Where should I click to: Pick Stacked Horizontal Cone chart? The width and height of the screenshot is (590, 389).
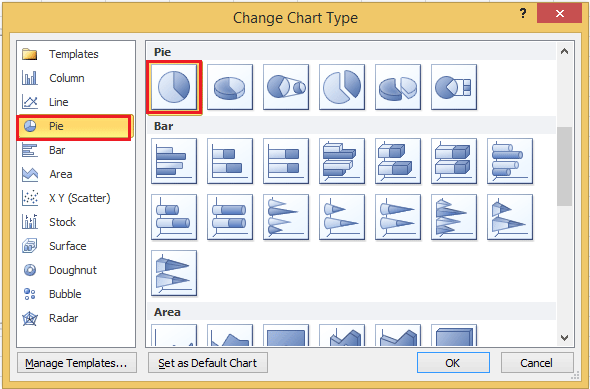click(342, 217)
